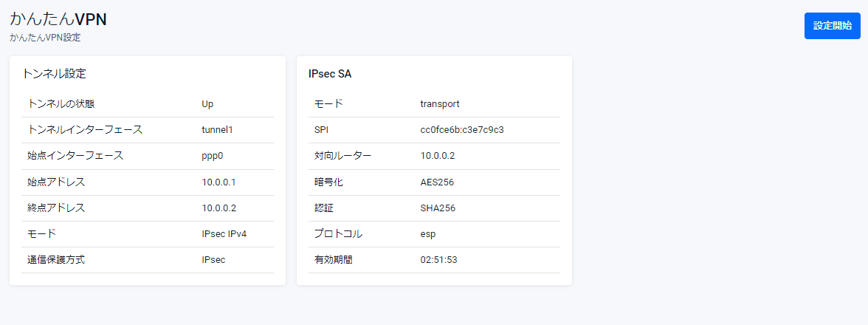Click the transport mode value
Image resolution: width=868 pixels, height=325 pixels.
pyautogui.click(x=440, y=104)
